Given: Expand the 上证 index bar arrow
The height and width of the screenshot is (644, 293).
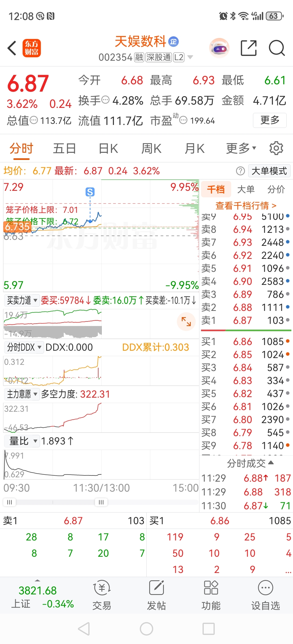Looking at the screenshot, I should [37, 580].
